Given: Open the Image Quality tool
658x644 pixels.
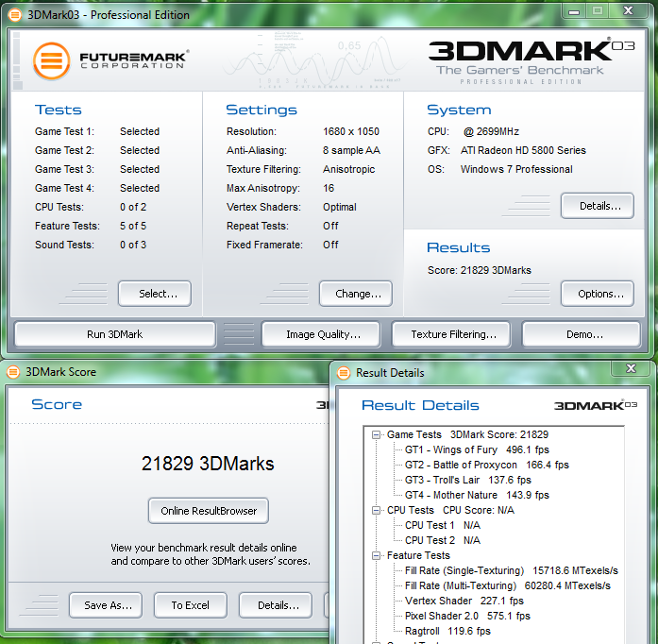Looking at the screenshot, I should [x=321, y=334].
